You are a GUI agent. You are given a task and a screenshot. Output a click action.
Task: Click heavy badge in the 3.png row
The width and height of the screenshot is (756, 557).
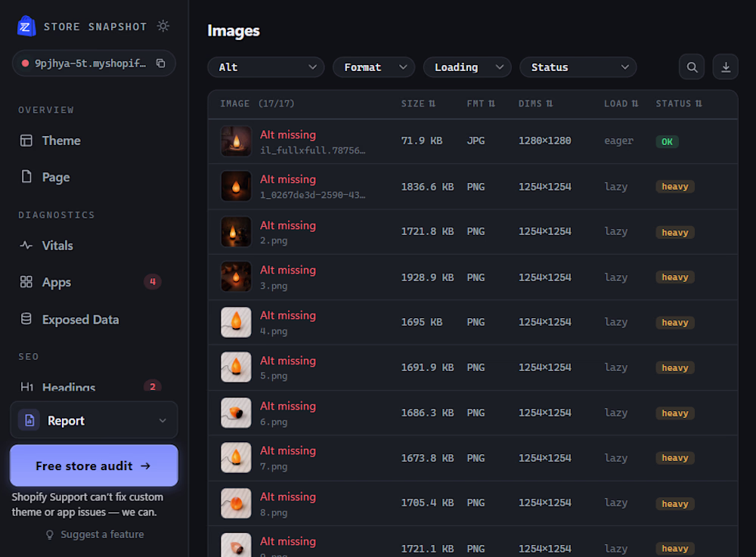pos(675,277)
